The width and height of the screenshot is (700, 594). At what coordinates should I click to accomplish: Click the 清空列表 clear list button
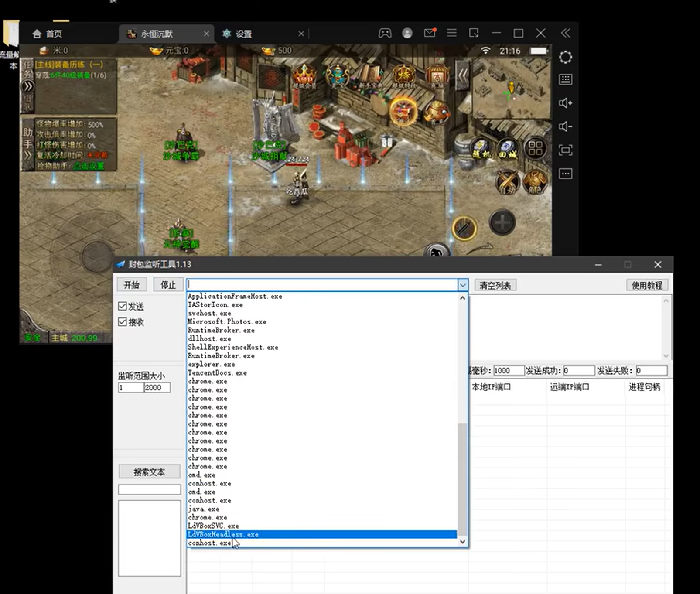(x=495, y=285)
